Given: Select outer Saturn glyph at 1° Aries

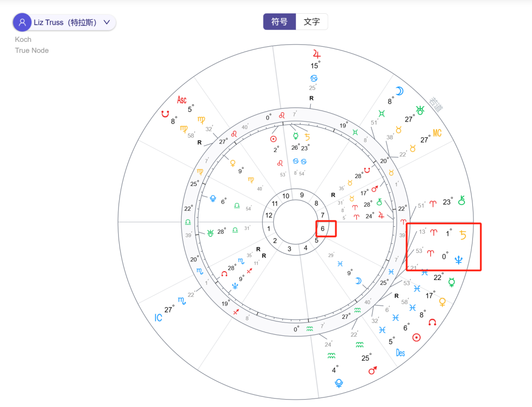Looking at the screenshot, I should tap(463, 235).
